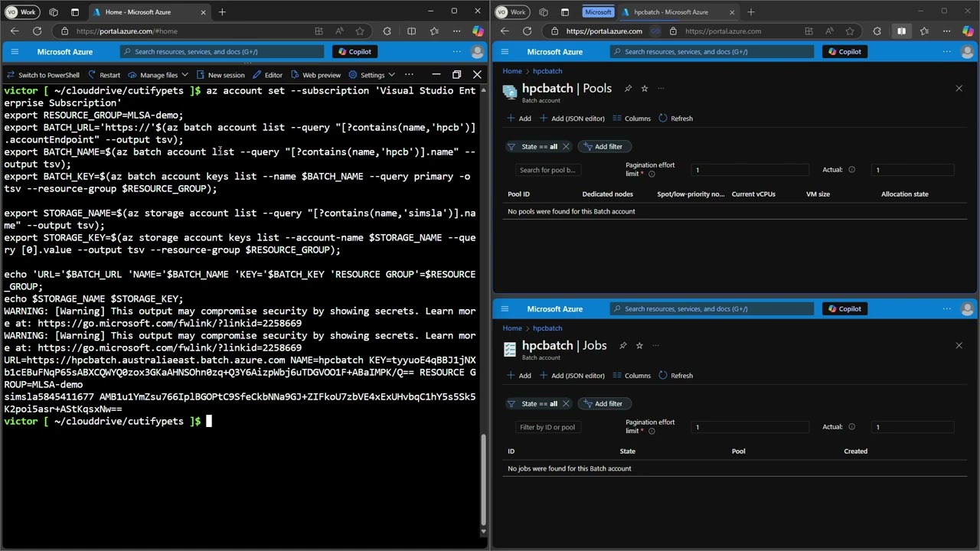
Task: Click Actual info icon in Pools
Action: point(851,170)
